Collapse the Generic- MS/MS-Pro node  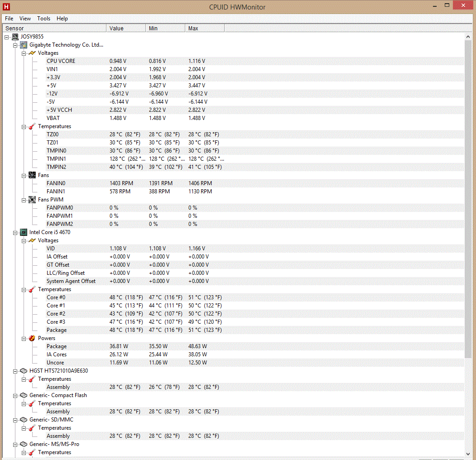[15, 445]
